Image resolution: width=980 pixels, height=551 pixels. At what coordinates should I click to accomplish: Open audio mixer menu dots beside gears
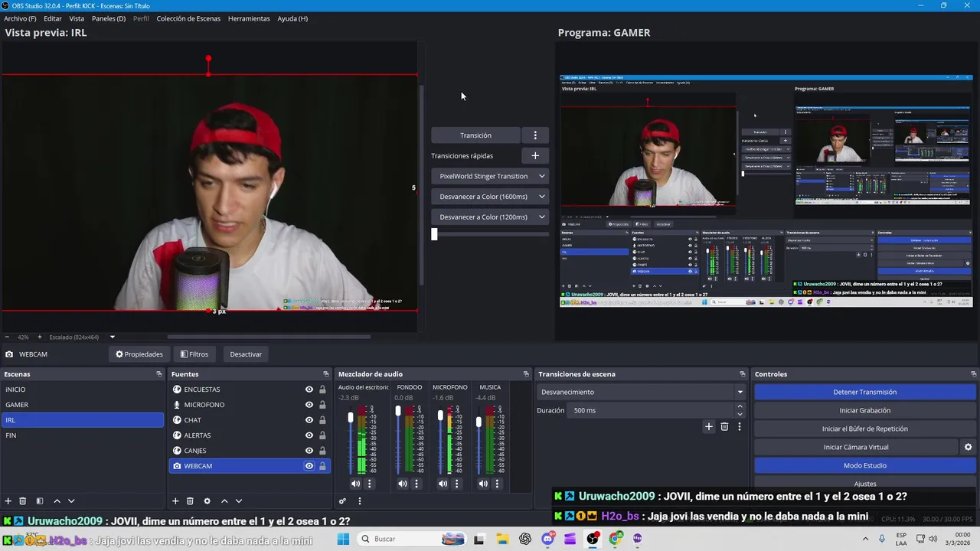click(359, 501)
